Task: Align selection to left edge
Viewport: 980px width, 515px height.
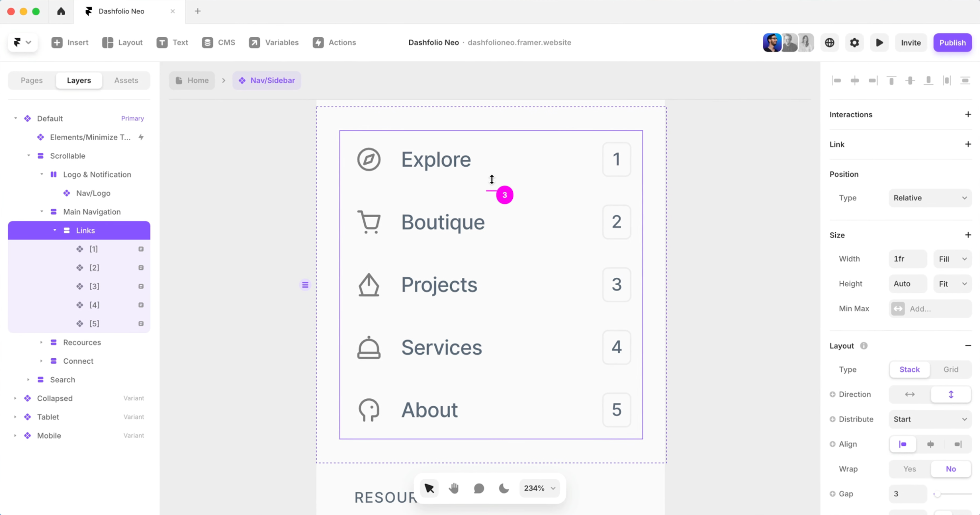Action: coord(837,80)
